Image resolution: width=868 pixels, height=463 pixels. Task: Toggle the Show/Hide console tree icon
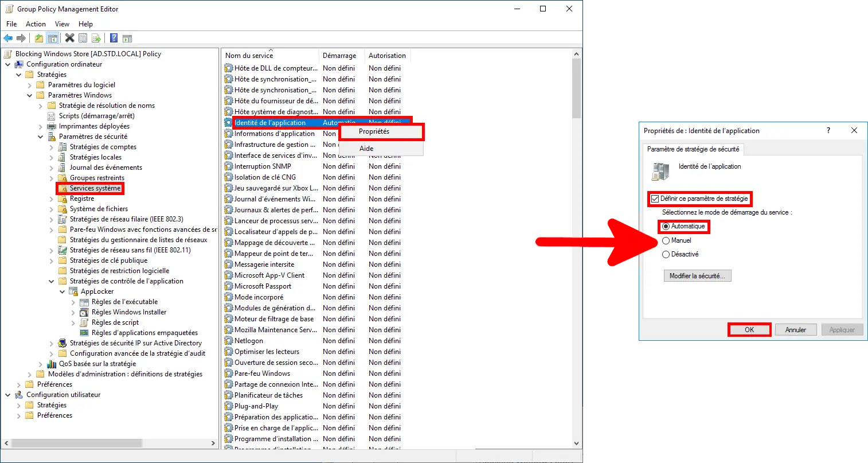(x=52, y=38)
